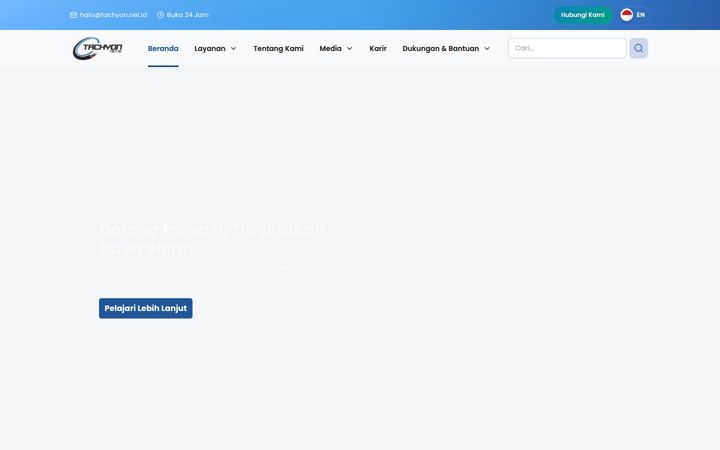
Task: Click the clock icon beside Buka 24 Jam
Action: point(160,15)
